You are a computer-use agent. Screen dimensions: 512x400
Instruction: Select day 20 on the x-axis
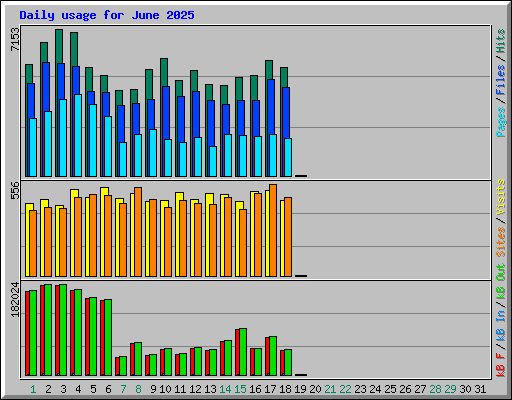[315, 389]
